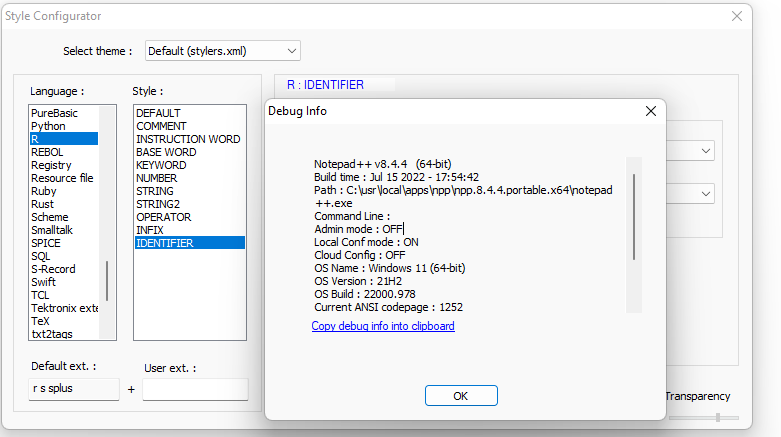Open lower dropdown behind Debug Info
781x437 pixels.
706,193
